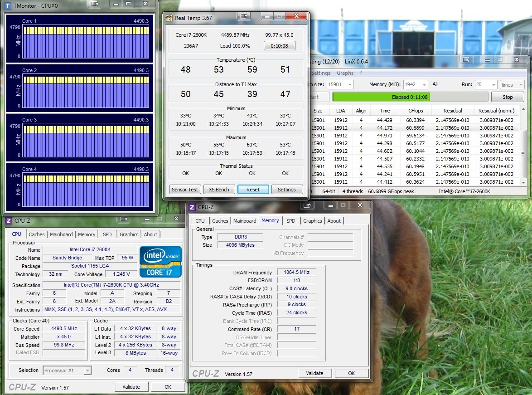The image size is (532, 395).
Task: Click the LinX results vertical scrollbar
Action: 523,146
